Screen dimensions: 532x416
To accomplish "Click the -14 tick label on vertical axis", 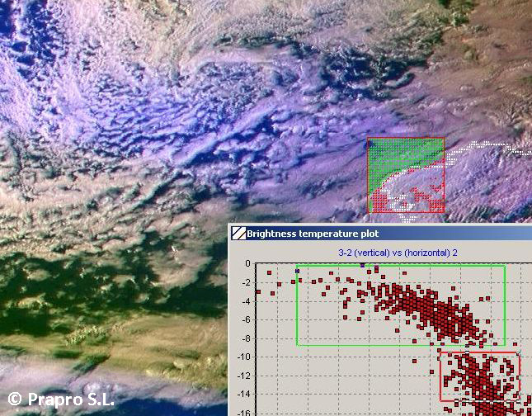I will click(243, 394).
